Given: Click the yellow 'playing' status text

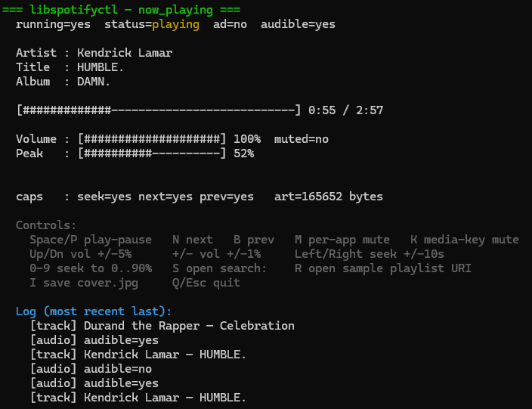Looking at the screenshot, I should (x=175, y=24).
